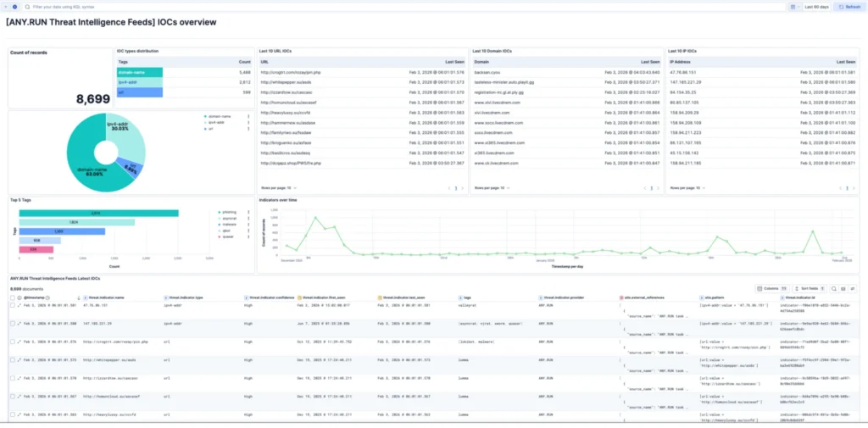Open Sort fields settings in Latest IOCs table
This screenshot has height=428, width=868.
(810, 288)
